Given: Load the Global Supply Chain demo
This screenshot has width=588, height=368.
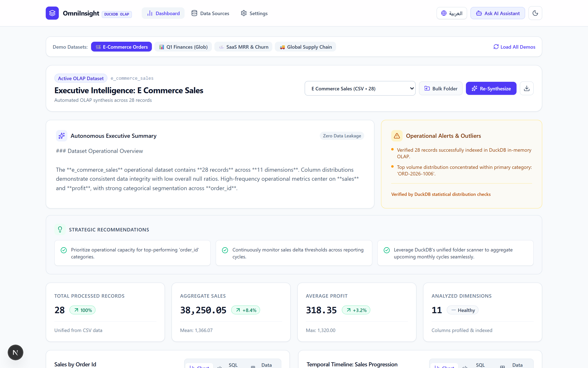Looking at the screenshot, I should (x=305, y=47).
